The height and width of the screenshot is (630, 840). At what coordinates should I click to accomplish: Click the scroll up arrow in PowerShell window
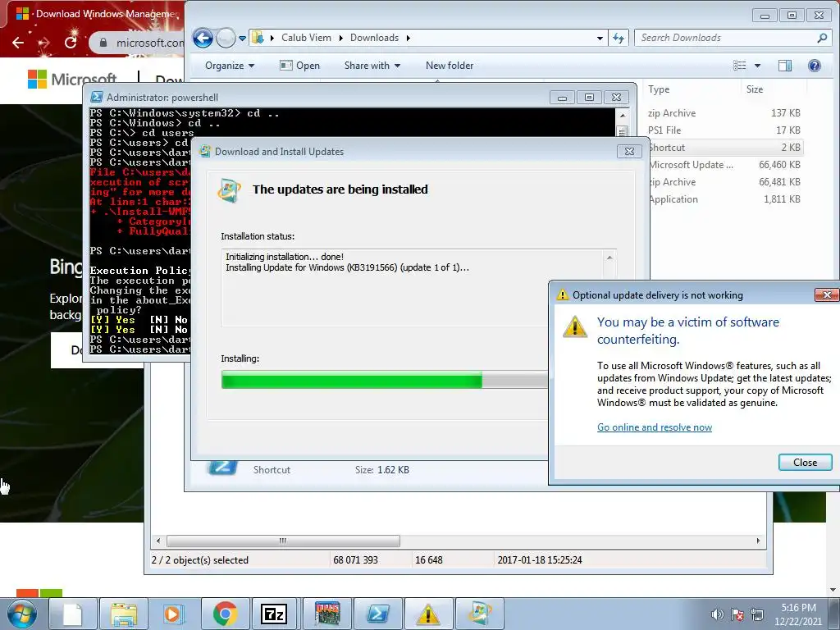click(x=622, y=115)
